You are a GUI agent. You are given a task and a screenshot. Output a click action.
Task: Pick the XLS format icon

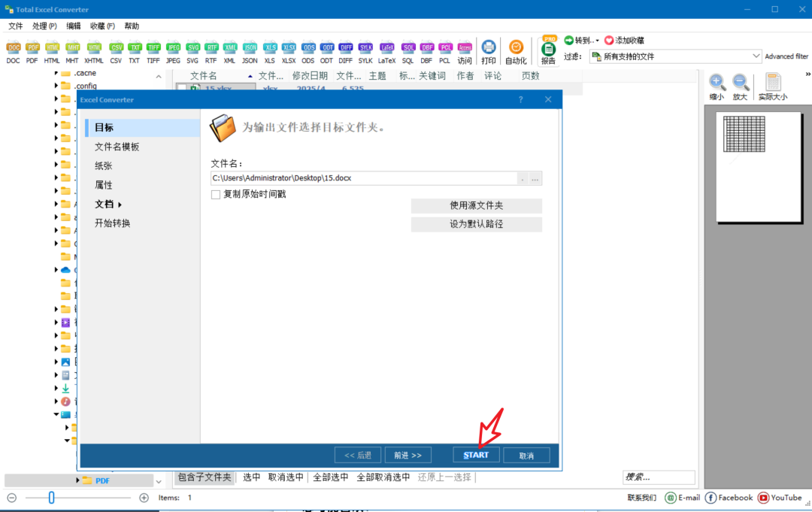pos(269,53)
